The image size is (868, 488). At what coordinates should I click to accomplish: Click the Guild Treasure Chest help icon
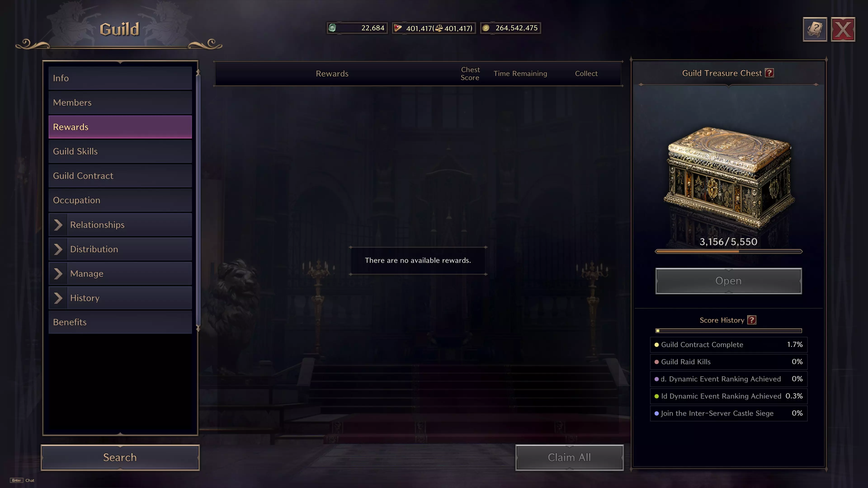tap(769, 73)
